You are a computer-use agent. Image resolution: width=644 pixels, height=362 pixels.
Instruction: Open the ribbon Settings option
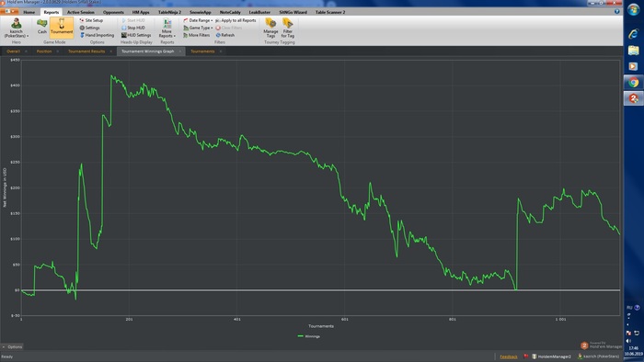89,28
